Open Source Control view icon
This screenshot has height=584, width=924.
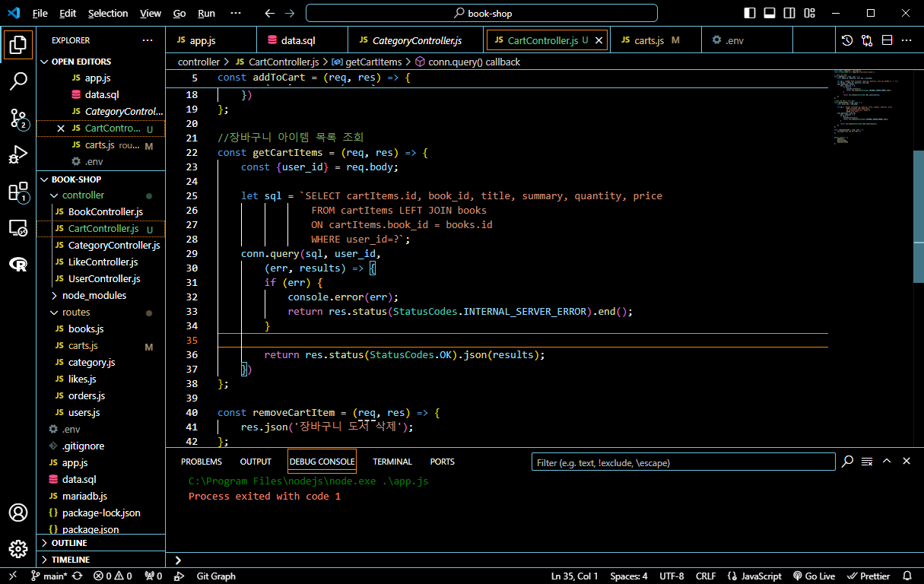18,118
